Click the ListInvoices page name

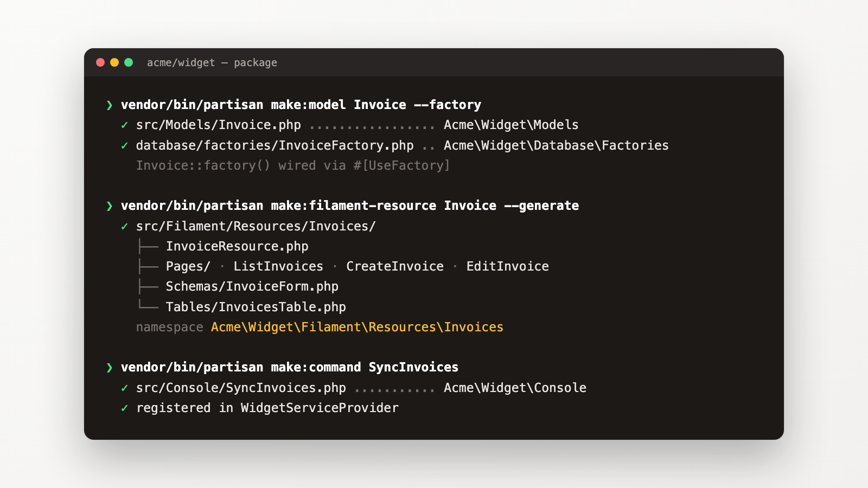[278, 266]
